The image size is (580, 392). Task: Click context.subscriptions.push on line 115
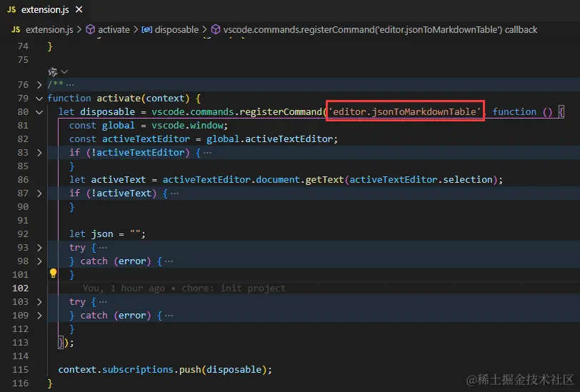coord(129,369)
